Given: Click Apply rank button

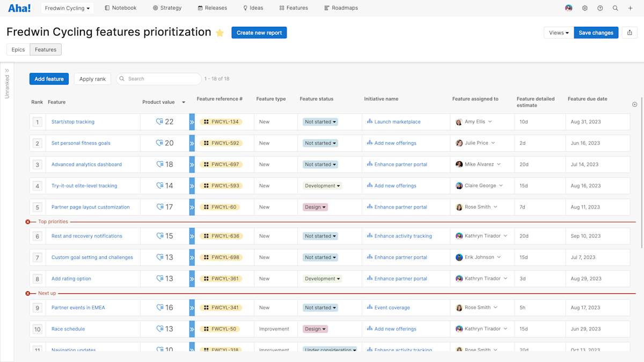Looking at the screenshot, I should coord(92,79).
